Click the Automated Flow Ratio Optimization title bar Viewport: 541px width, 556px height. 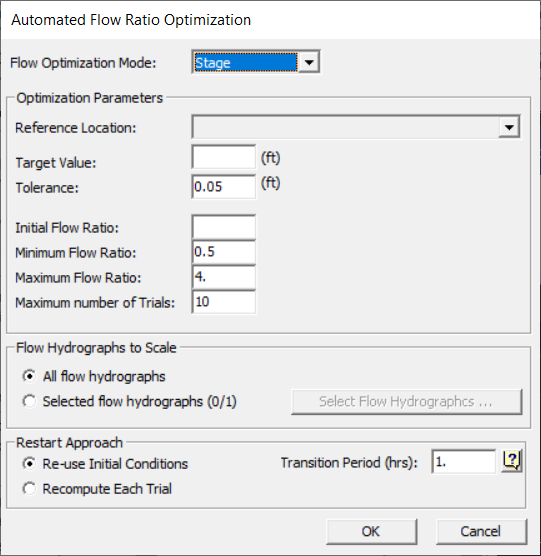[270, 20]
